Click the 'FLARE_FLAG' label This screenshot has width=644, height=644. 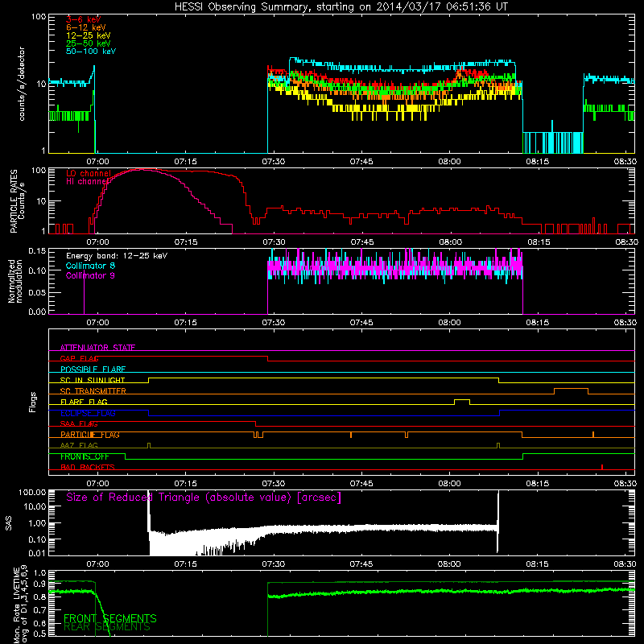[x=84, y=402]
